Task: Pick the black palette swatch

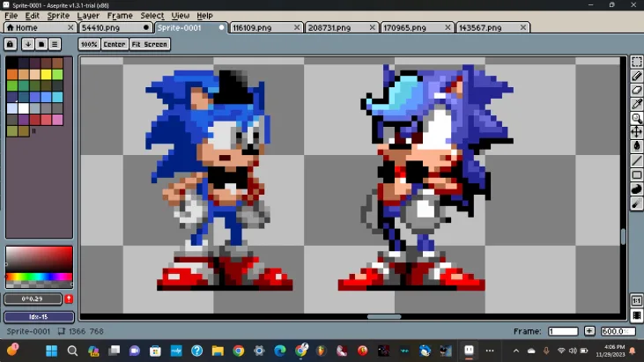Action: pyautogui.click(x=12, y=63)
